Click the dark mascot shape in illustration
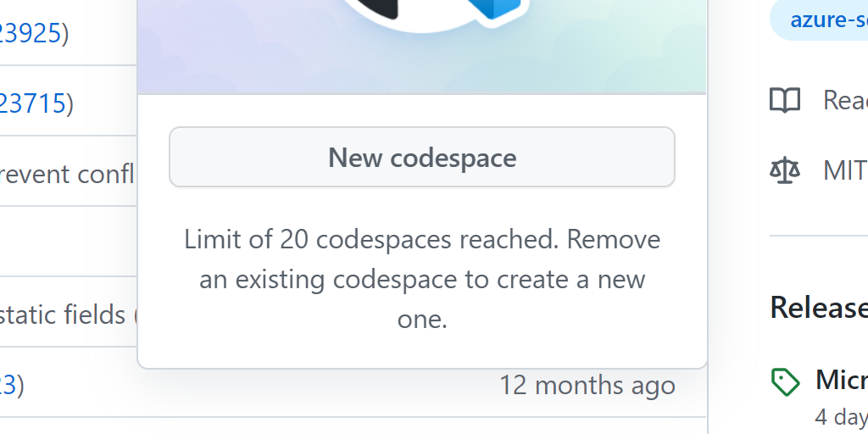The height and width of the screenshot is (434, 868). pyautogui.click(x=381, y=7)
